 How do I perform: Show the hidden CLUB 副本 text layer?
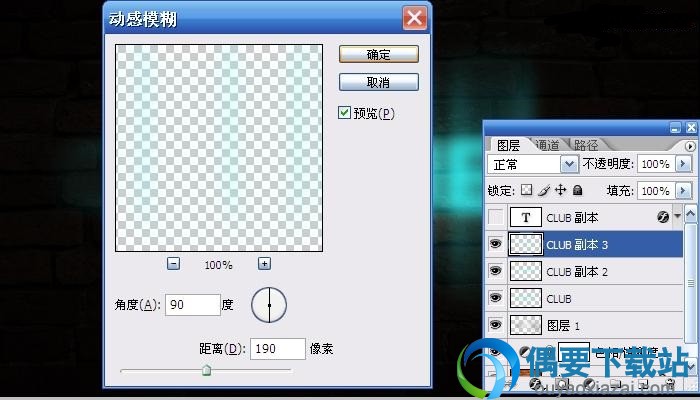point(496,217)
